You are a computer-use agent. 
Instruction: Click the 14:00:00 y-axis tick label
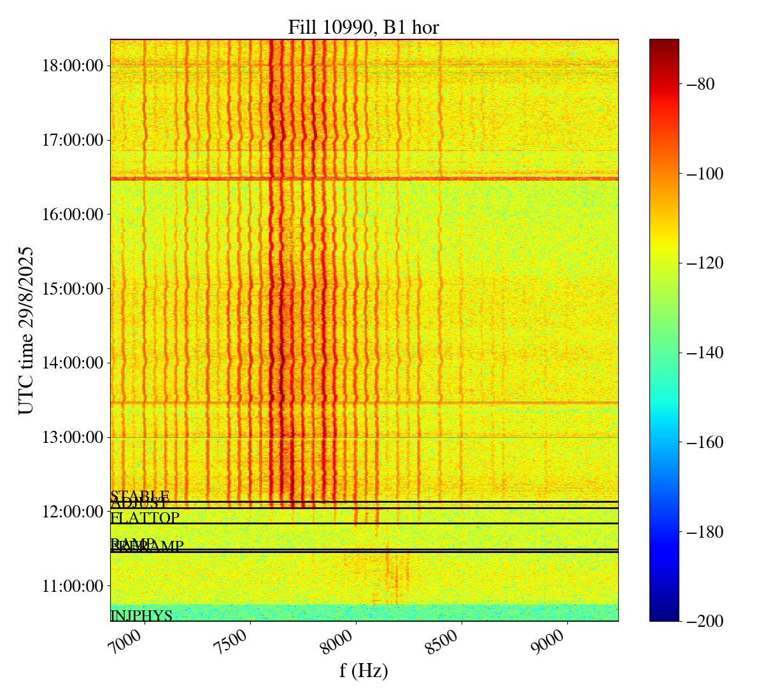pos(72,363)
